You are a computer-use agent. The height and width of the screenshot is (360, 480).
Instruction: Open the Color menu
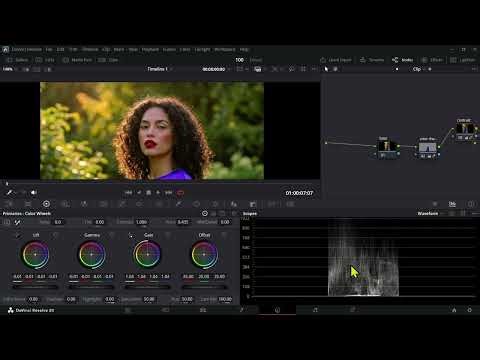185,49
